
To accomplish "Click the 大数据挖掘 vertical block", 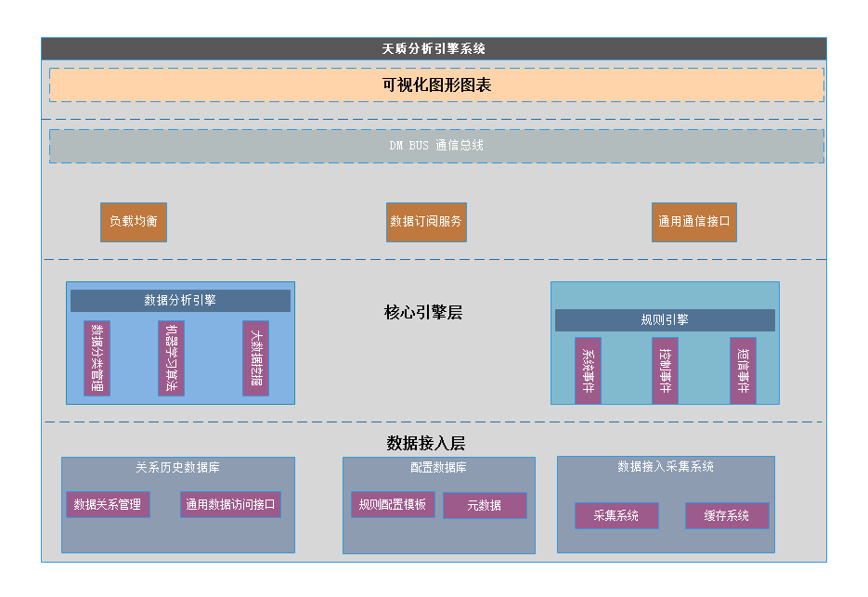I will click(255, 358).
